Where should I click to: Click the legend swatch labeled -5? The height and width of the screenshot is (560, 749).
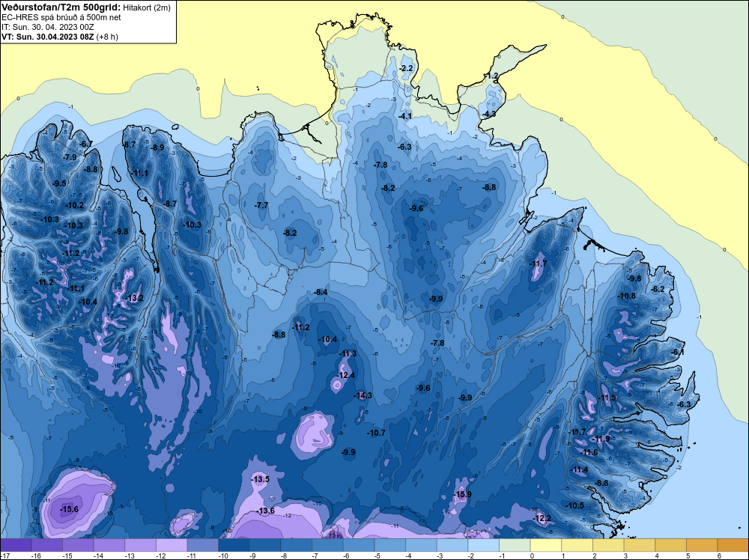pyautogui.click(x=389, y=545)
